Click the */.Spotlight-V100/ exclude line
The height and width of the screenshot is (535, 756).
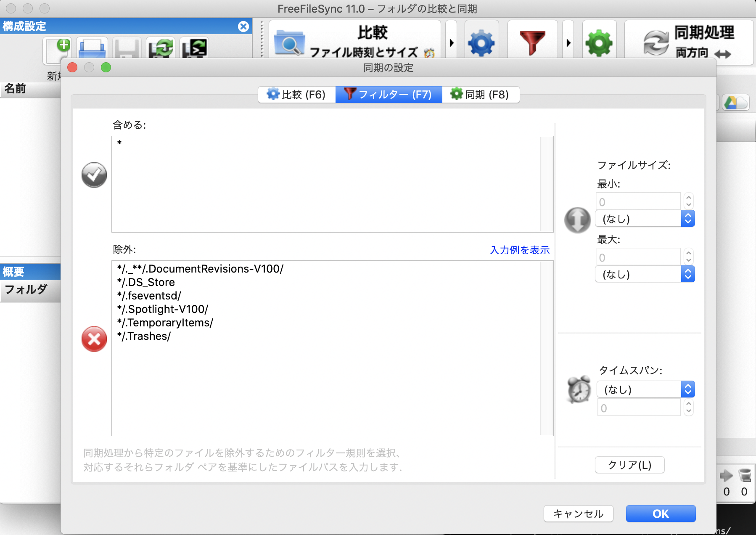point(163,309)
